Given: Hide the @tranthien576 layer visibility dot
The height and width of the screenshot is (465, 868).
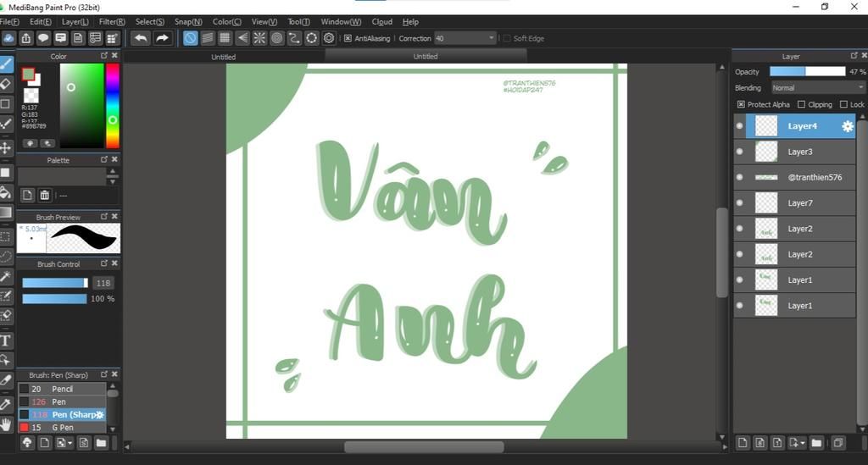Looking at the screenshot, I should click(x=739, y=178).
